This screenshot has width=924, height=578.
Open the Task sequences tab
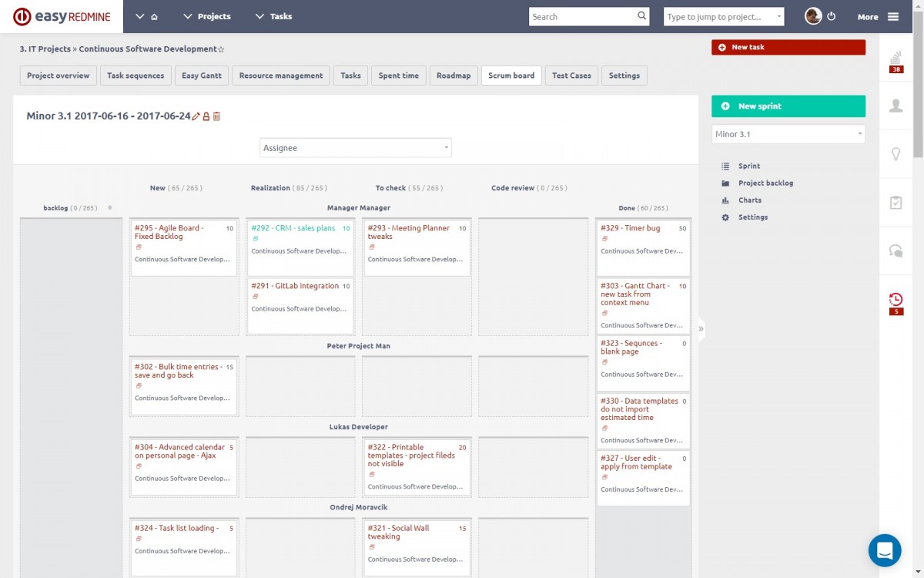tap(136, 76)
